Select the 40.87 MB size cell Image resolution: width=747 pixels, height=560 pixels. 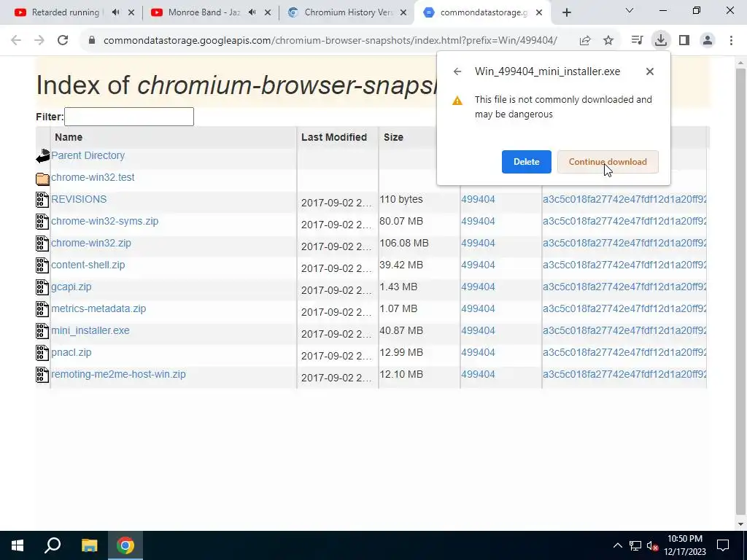[401, 331]
